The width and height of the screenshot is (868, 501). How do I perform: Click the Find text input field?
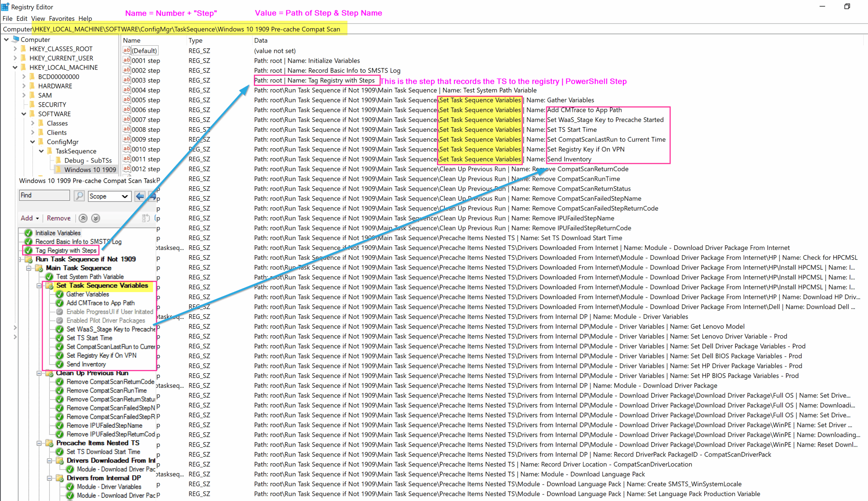[44, 195]
